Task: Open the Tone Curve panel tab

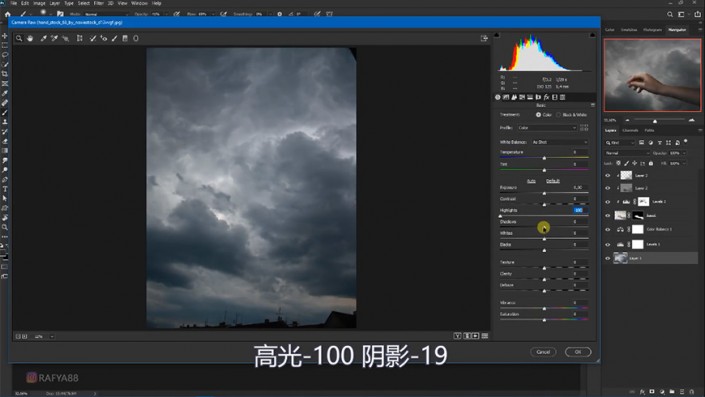Action: coord(506,97)
